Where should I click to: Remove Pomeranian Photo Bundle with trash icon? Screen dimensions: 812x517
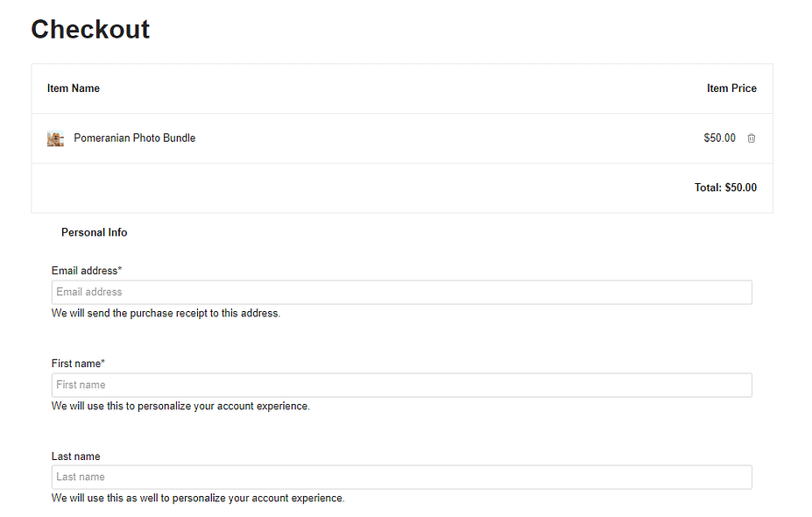[751, 138]
